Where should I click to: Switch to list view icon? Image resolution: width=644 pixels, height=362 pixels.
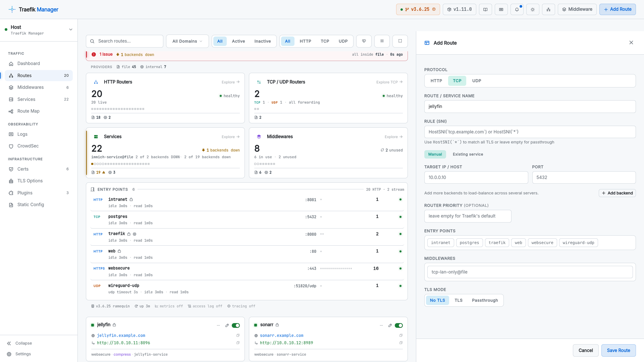point(382,41)
